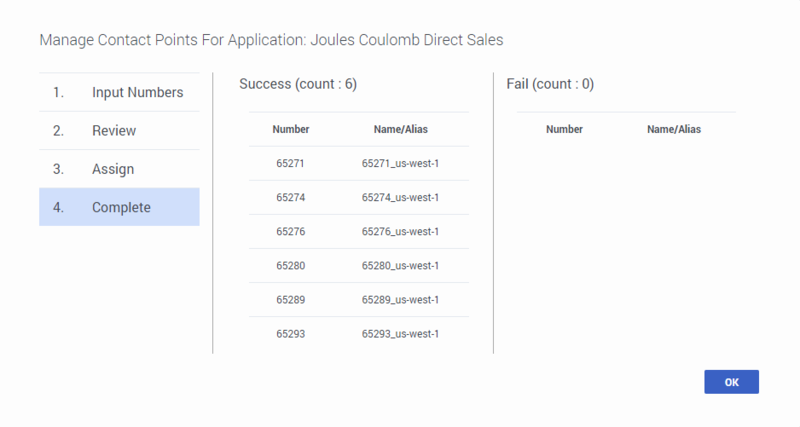
Task: Select the alias 65276_us-west-1
Action: click(400, 232)
